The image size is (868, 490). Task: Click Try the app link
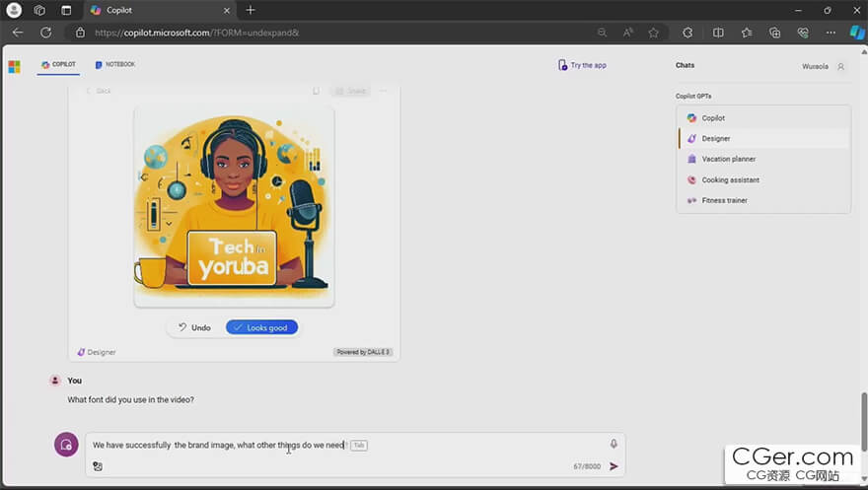(x=582, y=65)
